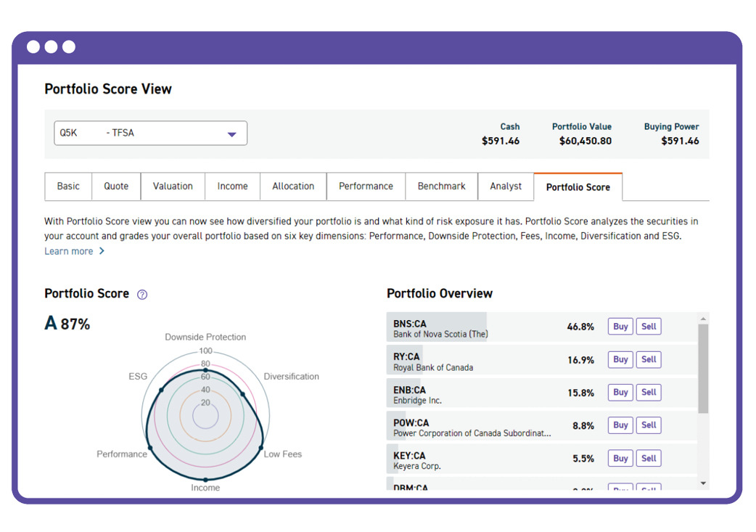This screenshot has height=532, width=756.
Task: Click Sell for RY:CA
Action: click(648, 359)
